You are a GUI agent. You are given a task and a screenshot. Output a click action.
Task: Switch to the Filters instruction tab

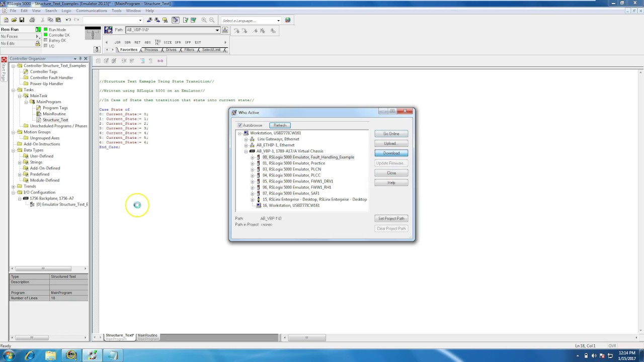[189, 50]
